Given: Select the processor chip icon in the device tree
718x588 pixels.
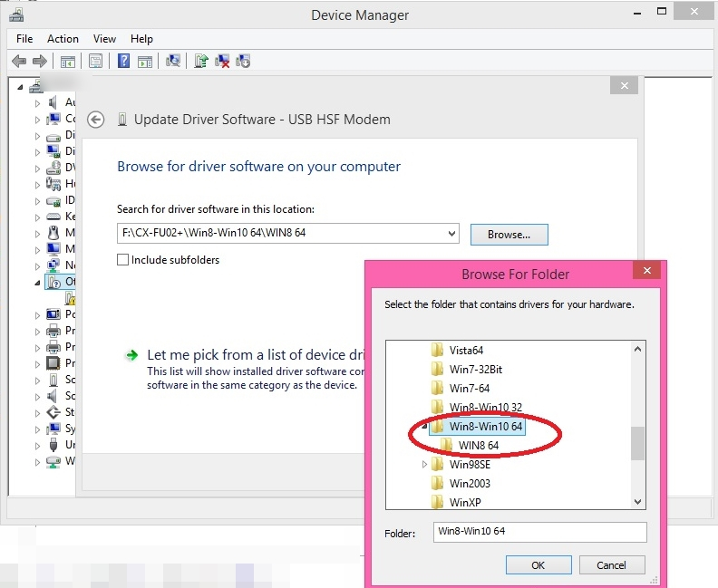Looking at the screenshot, I should 53,363.
